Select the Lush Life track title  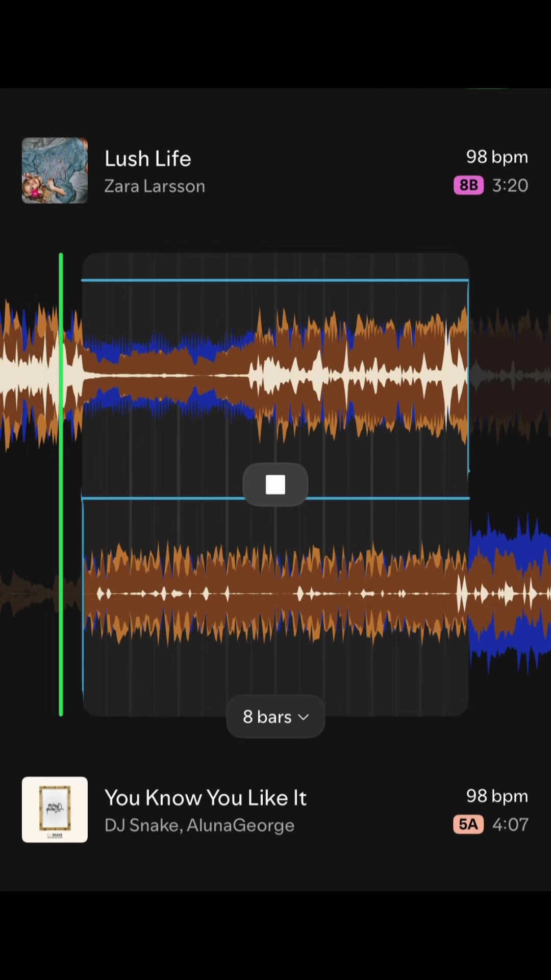[148, 159]
